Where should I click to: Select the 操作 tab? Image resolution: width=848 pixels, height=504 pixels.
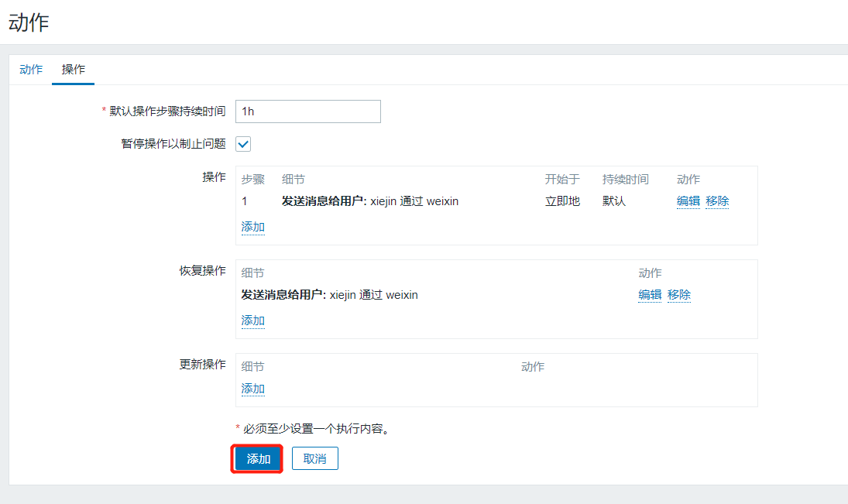click(x=73, y=69)
